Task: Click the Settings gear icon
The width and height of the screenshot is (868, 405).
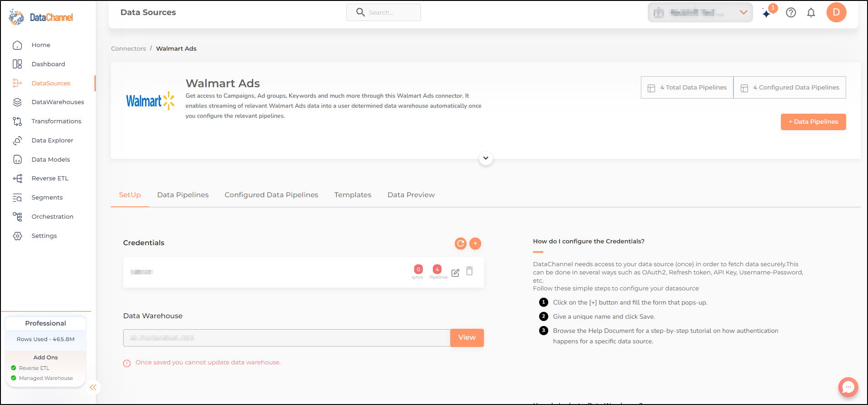Action: pos(17,236)
